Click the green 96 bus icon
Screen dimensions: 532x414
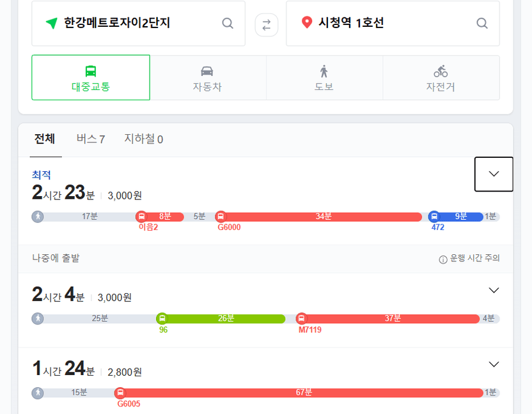coord(162,318)
